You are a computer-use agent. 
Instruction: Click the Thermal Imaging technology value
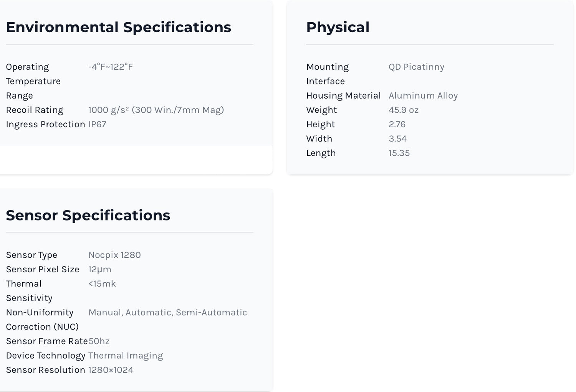pyautogui.click(x=126, y=356)
